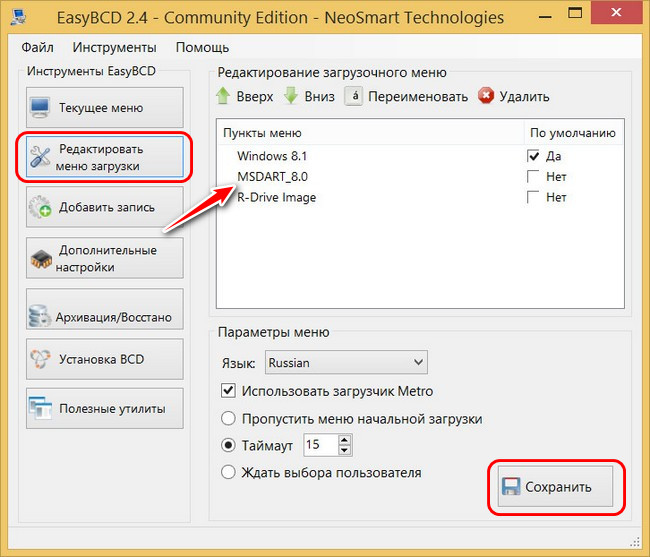The image size is (650, 557).
Task: Move entry down with Вниз
Action: tap(309, 96)
